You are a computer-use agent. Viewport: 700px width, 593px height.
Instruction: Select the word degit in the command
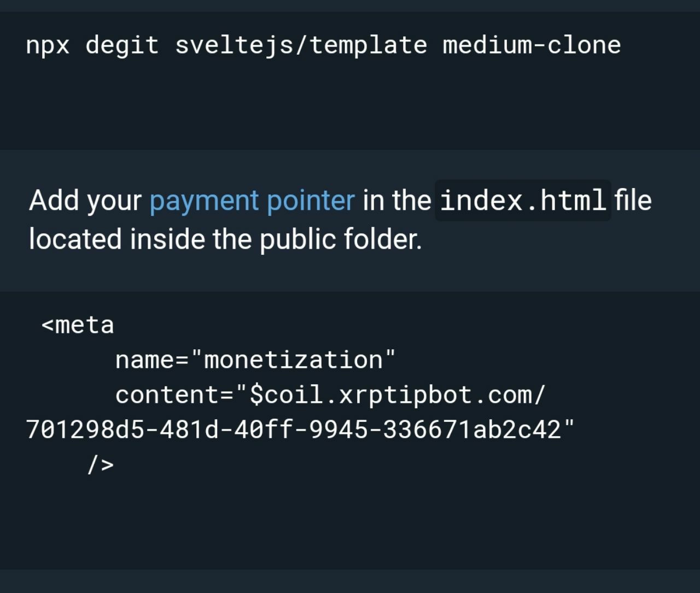coord(122,46)
